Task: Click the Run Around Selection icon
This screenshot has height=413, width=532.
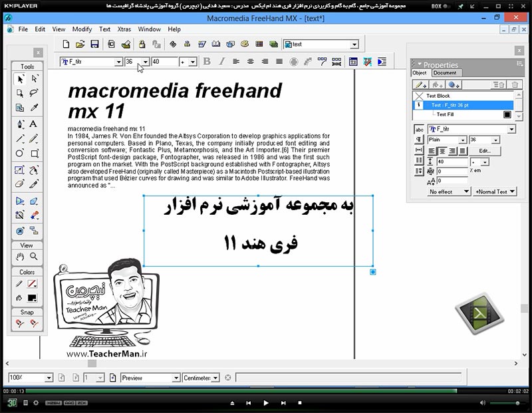Action: (382, 62)
